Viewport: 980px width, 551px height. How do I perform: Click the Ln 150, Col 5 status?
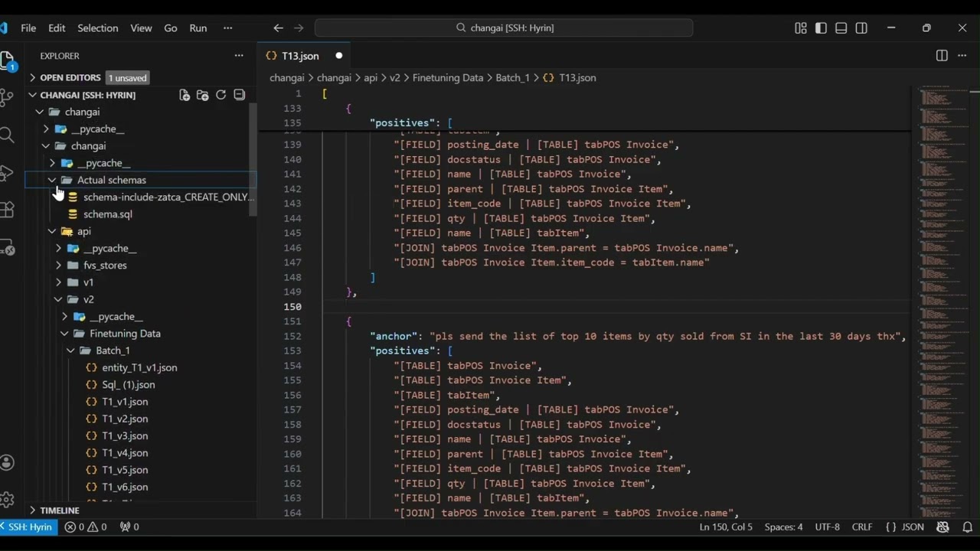(x=726, y=527)
